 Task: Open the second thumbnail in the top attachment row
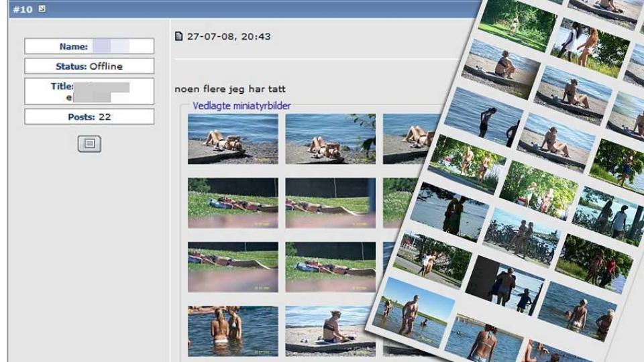[330, 139]
